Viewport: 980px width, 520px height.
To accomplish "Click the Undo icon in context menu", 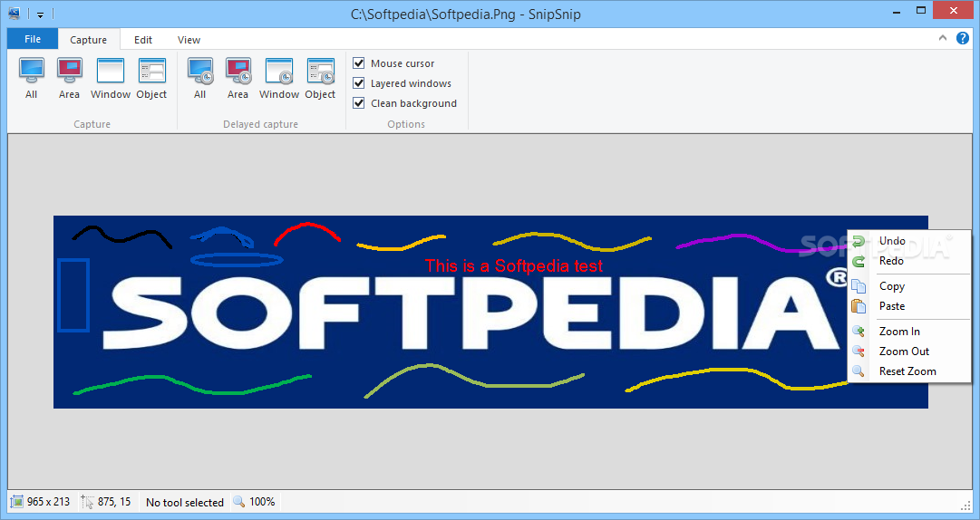I will click(859, 242).
